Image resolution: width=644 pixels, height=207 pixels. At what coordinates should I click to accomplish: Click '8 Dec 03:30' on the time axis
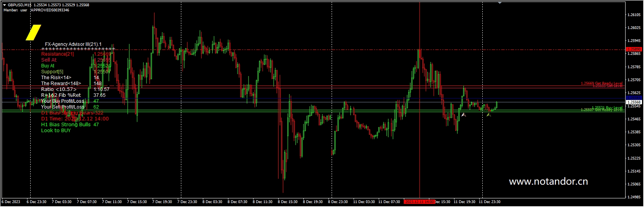pyautogui.click(x=212, y=202)
